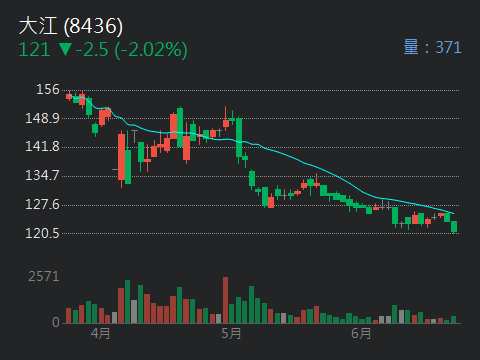Click the 127.6 price axis label

pyautogui.click(x=42, y=204)
